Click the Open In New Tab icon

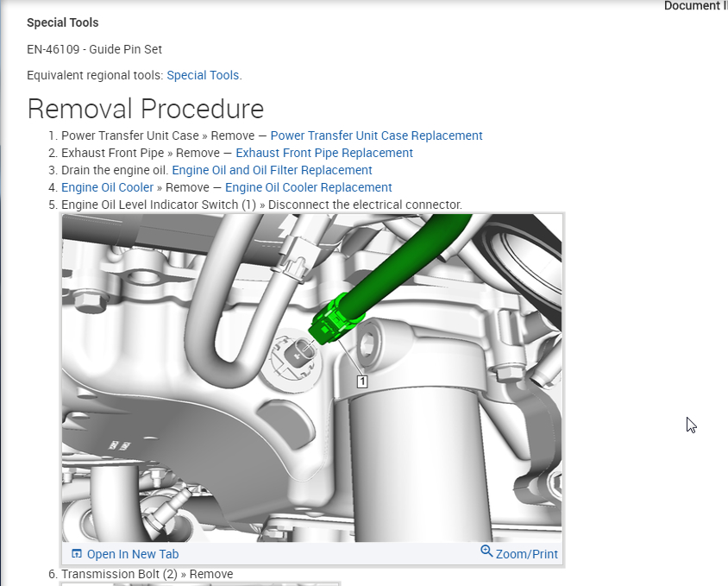point(77,553)
